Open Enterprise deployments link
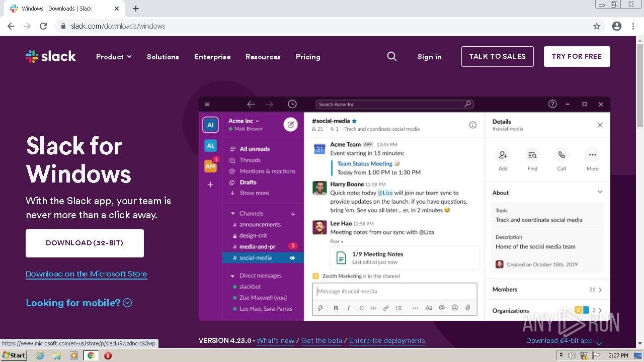Image resolution: width=644 pixels, height=362 pixels. point(387,340)
